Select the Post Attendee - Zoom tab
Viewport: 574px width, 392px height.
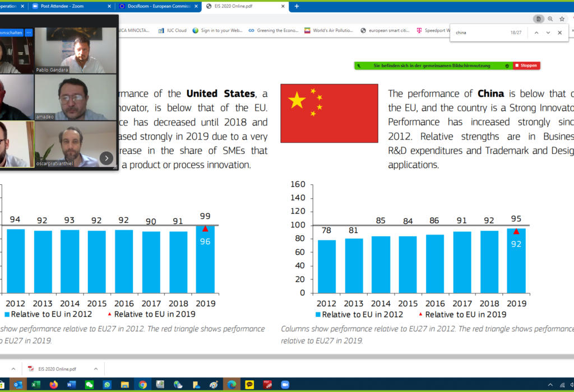(62, 7)
